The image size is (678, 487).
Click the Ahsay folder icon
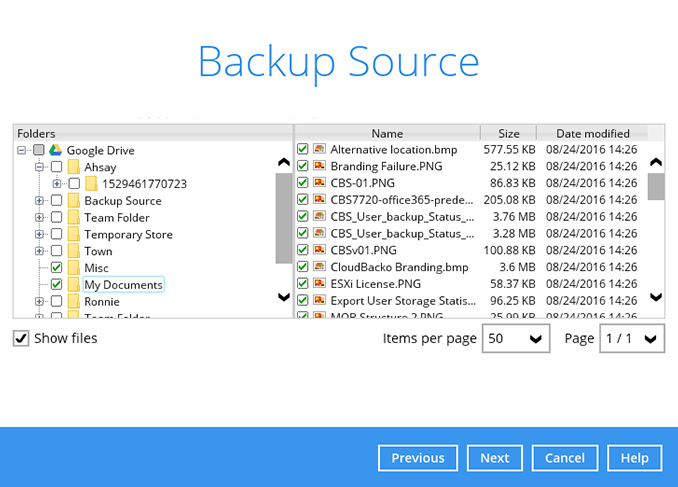(74, 167)
